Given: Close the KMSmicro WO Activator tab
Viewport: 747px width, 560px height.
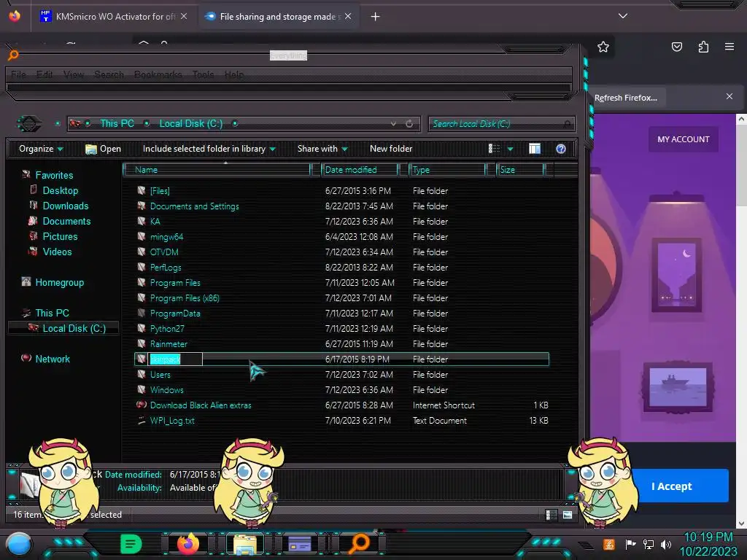Looking at the screenshot, I should click(184, 16).
